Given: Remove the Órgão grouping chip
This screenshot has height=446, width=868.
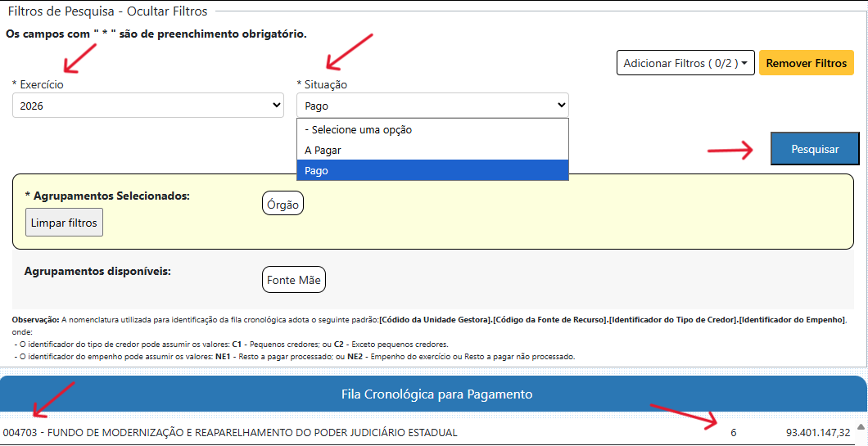Looking at the screenshot, I should 283,205.
